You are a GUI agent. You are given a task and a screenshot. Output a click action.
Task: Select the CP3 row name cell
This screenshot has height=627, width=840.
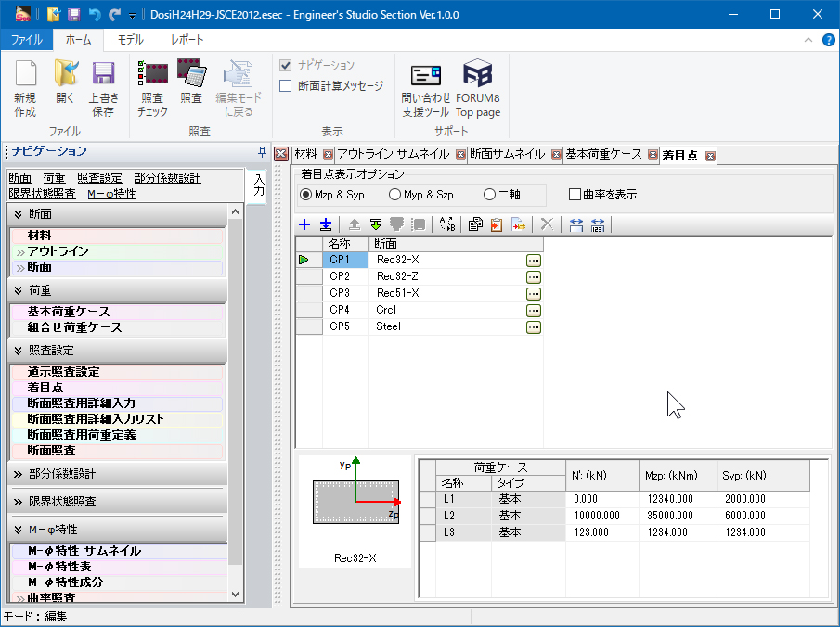pos(345,293)
